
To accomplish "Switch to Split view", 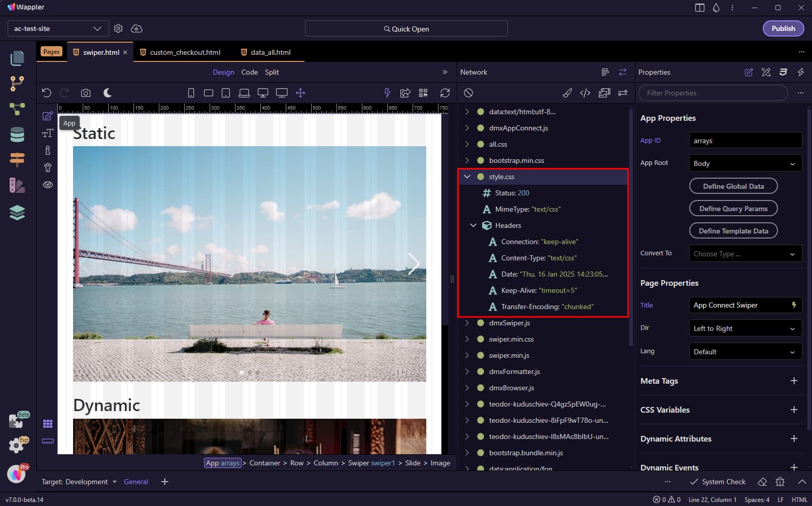I will pos(272,72).
